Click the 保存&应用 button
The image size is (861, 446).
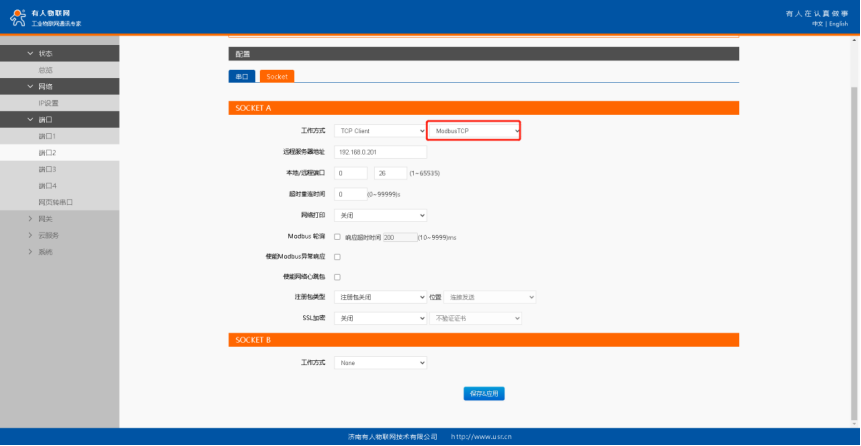pyautogui.click(x=483, y=393)
